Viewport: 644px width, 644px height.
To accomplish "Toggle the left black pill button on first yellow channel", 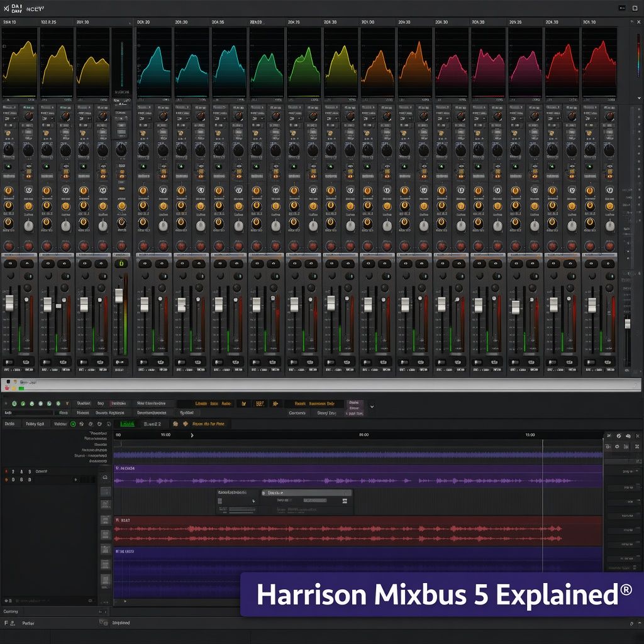I will pos(10,264).
